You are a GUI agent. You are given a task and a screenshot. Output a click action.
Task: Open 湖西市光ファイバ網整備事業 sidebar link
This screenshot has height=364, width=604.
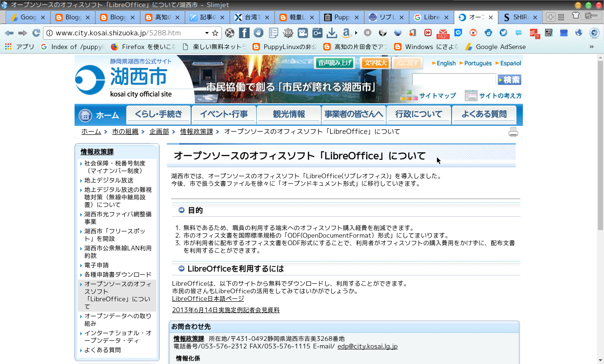pyautogui.click(x=118, y=218)
